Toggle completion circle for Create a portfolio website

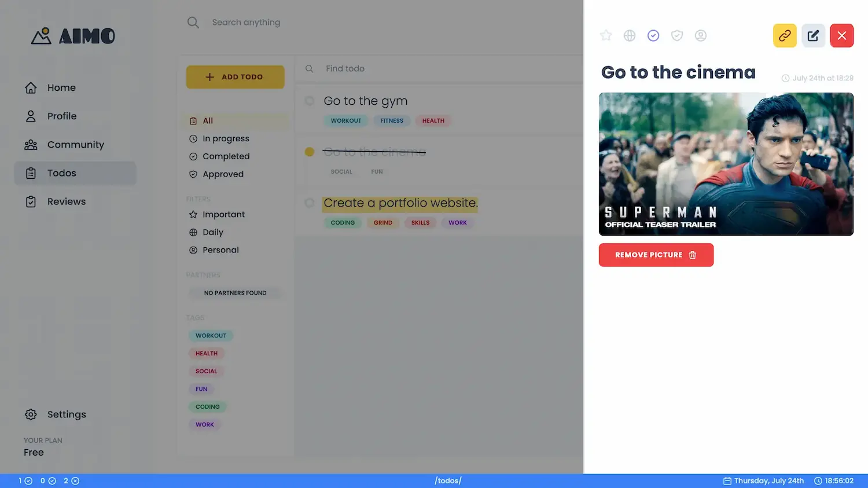[x=310, y=203]
